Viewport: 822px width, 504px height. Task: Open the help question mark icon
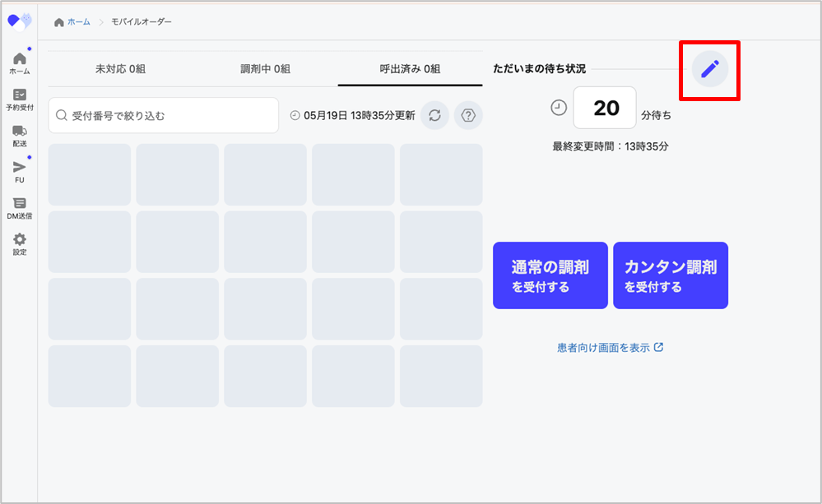tap(468, 116)
